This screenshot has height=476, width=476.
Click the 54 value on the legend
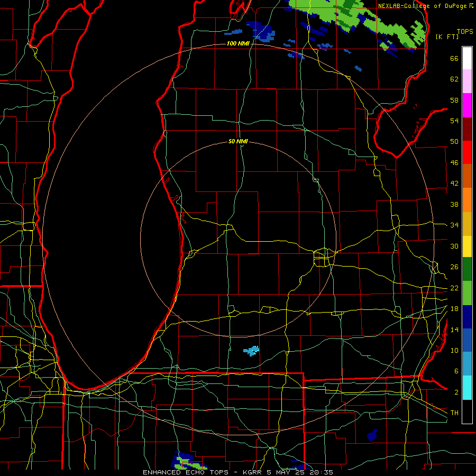pos(454,121)
